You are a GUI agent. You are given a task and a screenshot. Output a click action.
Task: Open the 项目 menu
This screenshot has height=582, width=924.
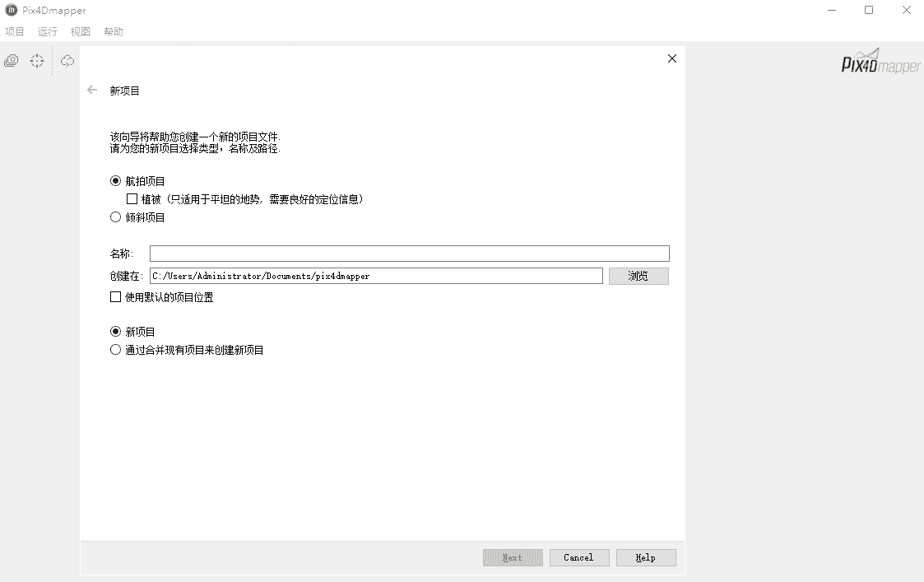point(15,31)
